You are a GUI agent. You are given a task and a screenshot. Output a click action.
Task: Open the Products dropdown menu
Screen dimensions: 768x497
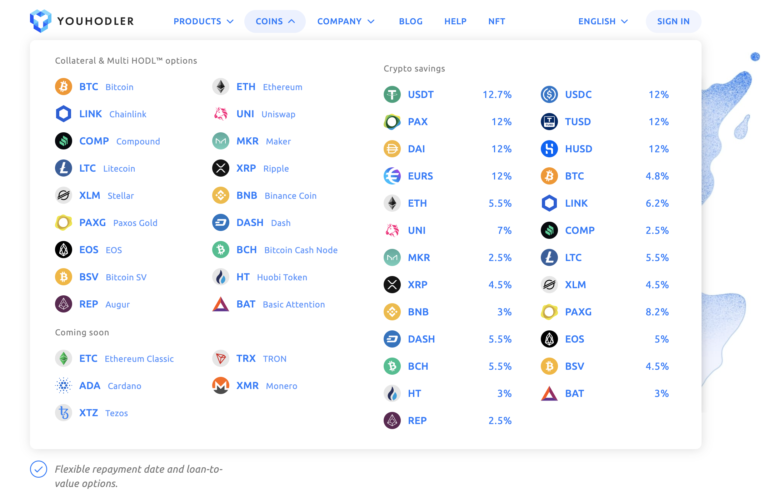(203, 22)
